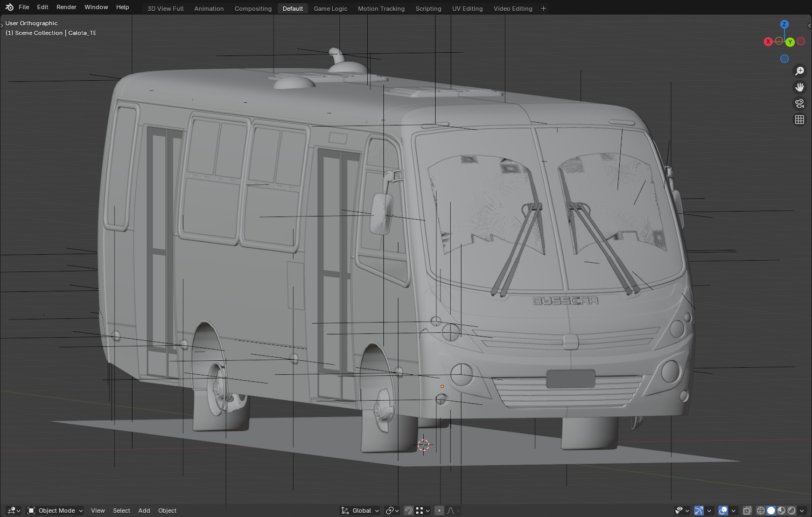Viewport: 812px width, 517px height.
Task: Open the Object Mode dropdown
Action: click(55, 511)
